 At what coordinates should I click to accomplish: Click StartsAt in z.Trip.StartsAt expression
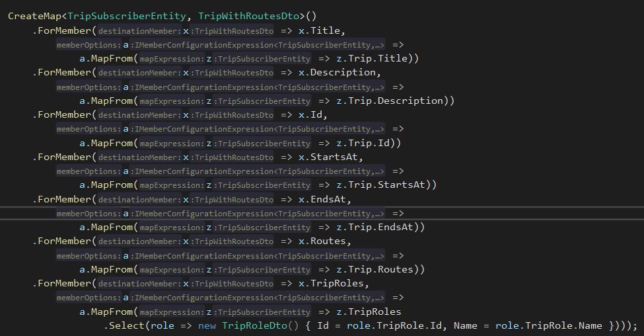coord(402,185)
